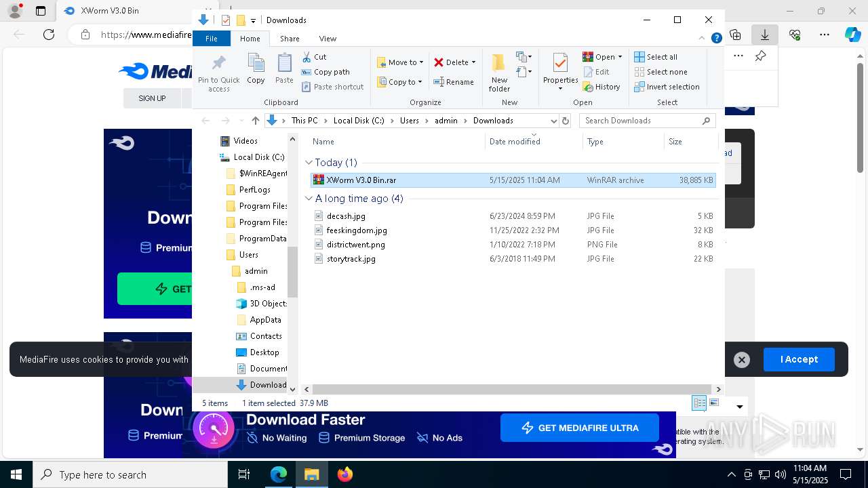The width and height of the screenshot is (868, 488).
Task: Select feeskingdom.jpg file
Action: click(513, 230)
